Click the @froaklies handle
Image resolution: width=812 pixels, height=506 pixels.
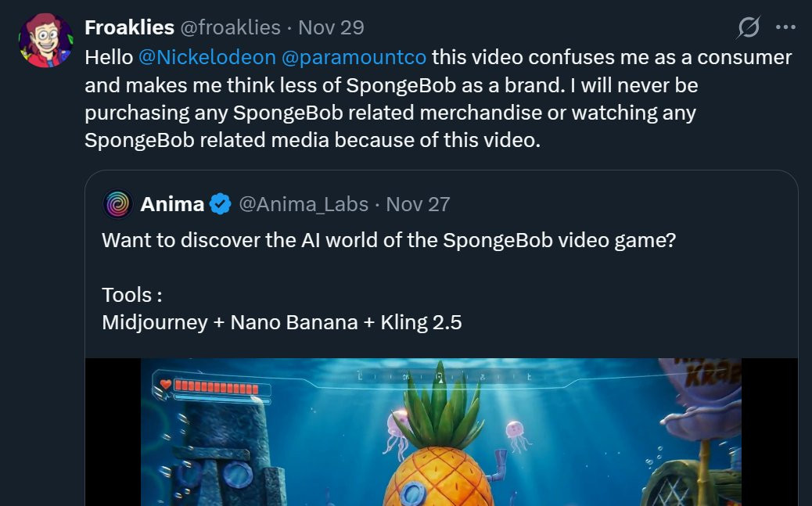pos(231,28)
